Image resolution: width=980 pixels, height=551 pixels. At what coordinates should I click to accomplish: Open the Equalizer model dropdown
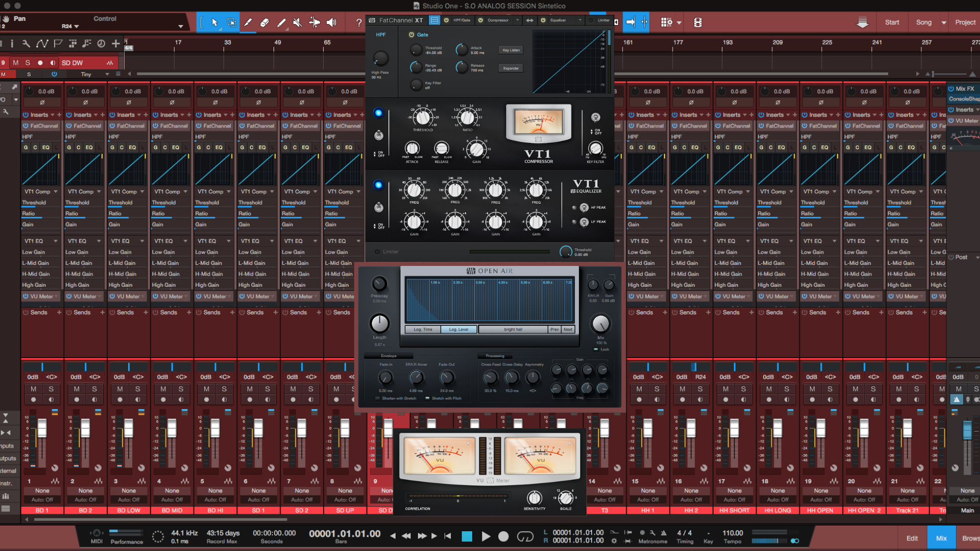coord(580,20)
